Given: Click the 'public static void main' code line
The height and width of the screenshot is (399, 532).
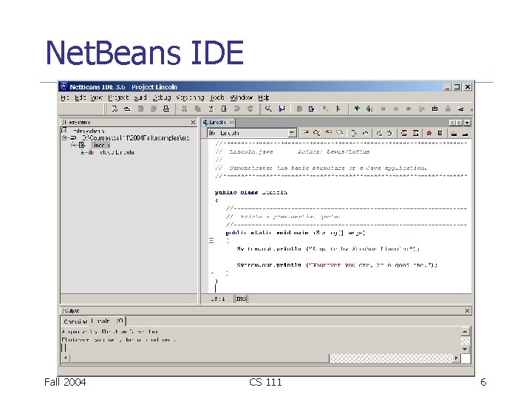Looking at the screenshot, I should 295,233.
